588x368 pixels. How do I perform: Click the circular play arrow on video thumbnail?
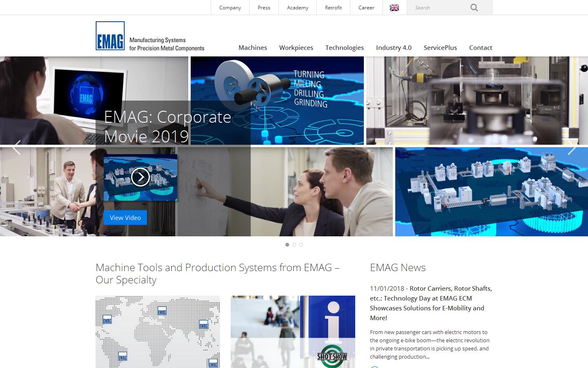click(x=140, y=177)
